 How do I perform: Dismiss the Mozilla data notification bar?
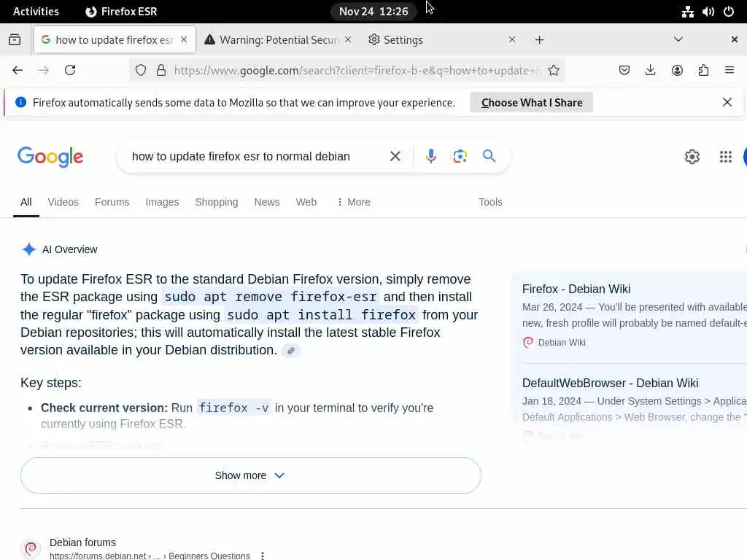tap(727, 102)
